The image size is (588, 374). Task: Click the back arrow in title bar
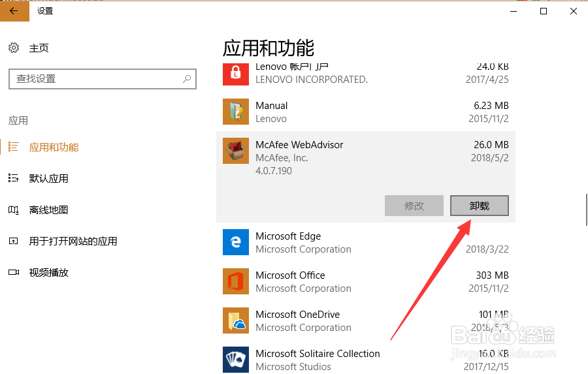click(14, 11)
